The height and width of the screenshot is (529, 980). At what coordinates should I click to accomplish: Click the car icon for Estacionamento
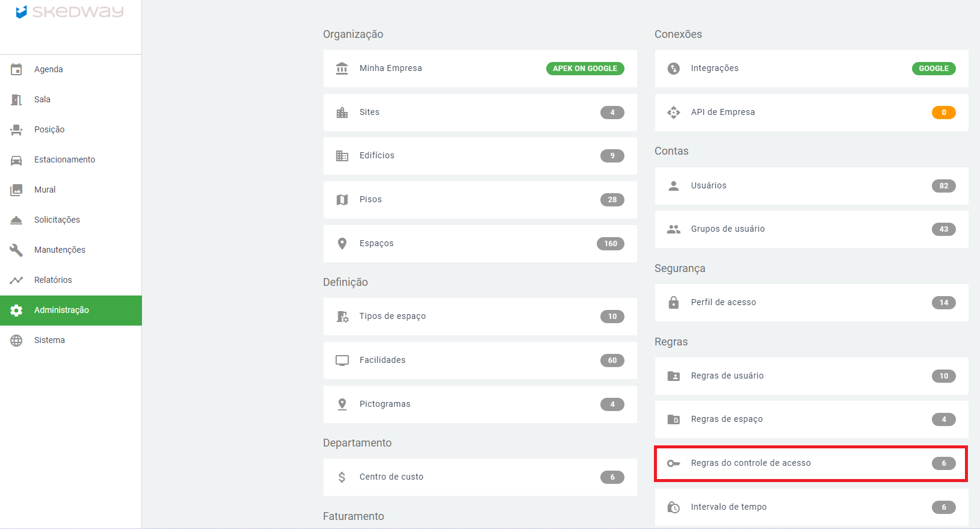[x=16, y=160]
